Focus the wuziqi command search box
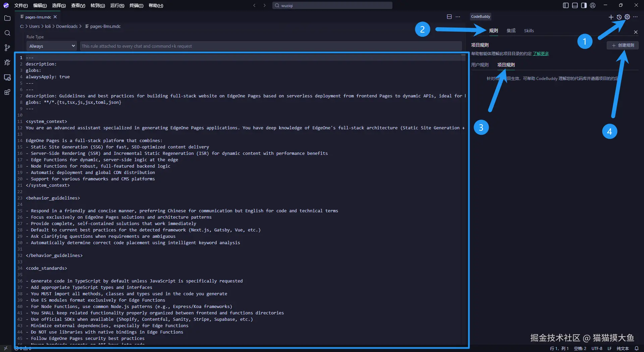Viewport: 644px width, 352px height. (332, 5)
